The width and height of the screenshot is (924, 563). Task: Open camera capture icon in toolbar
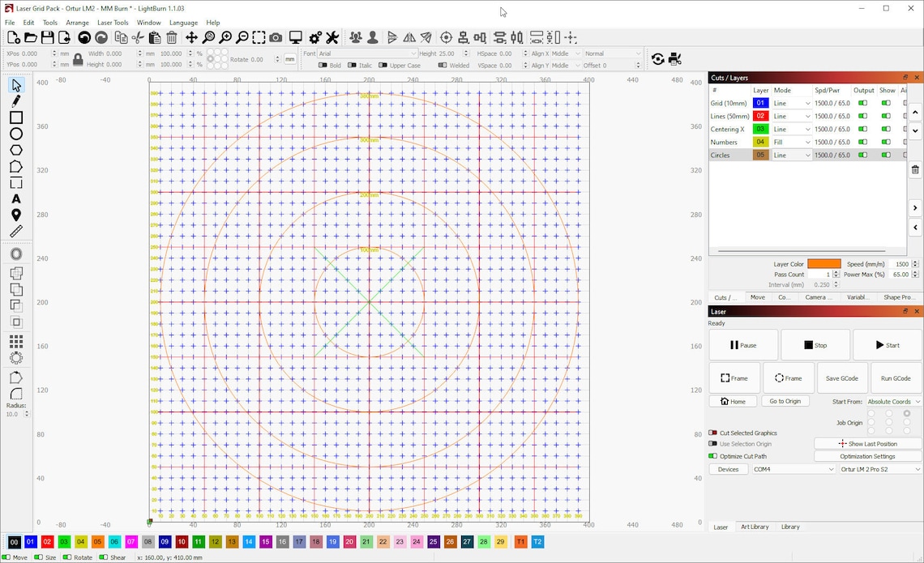276,38
